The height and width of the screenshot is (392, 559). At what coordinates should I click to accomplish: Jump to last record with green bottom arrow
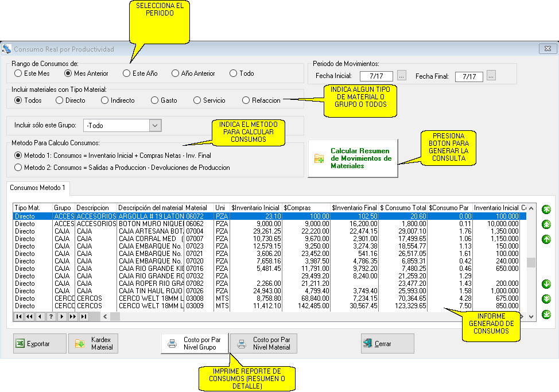546,314
